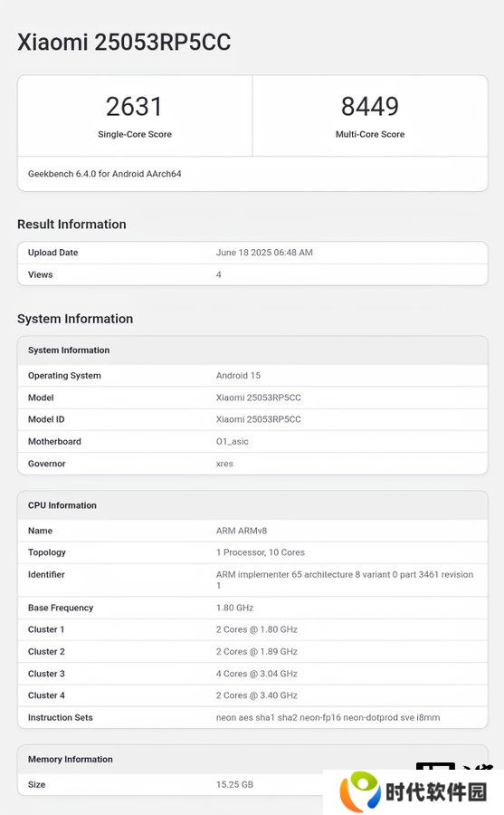This screenshot has width=504, height=815.
Task: Click the Name label in CPU table
Action: (41, 531)
